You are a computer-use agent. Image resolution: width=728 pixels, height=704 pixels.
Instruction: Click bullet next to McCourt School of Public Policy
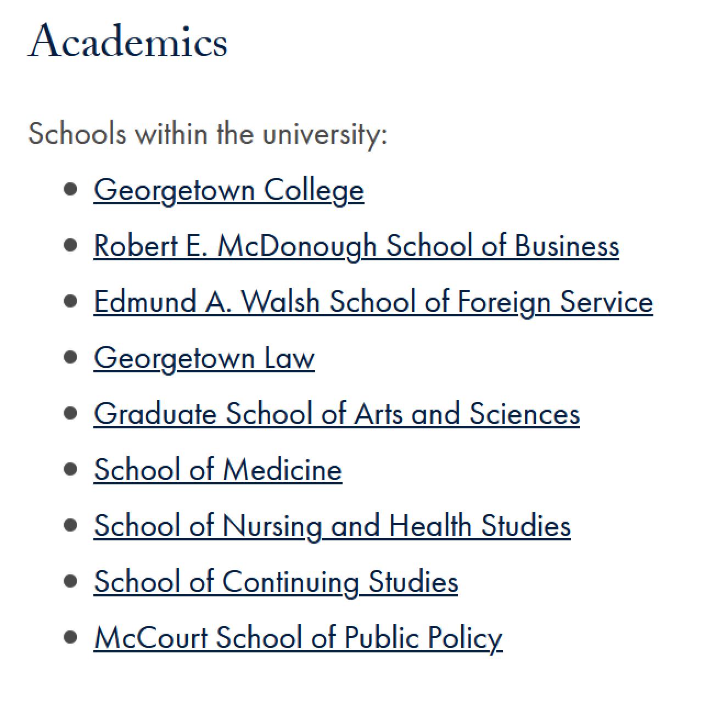point(70,637)
